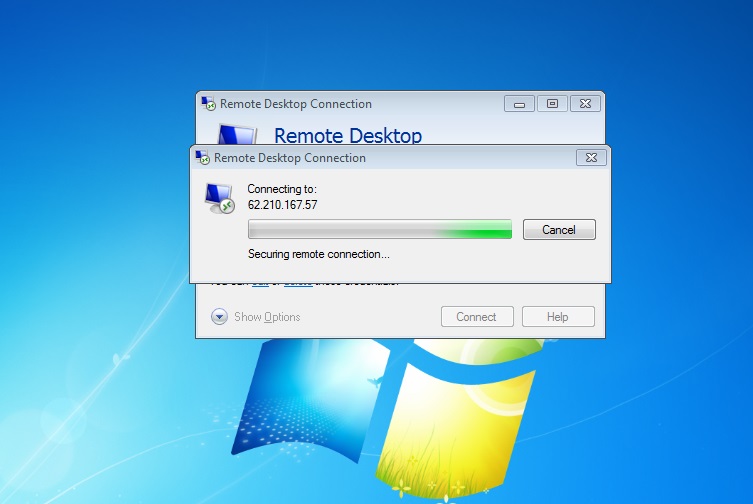This screenshot has width=753, height=504.
Task: Close the main Remote Desktop Connection window
Action: [585, 104]
